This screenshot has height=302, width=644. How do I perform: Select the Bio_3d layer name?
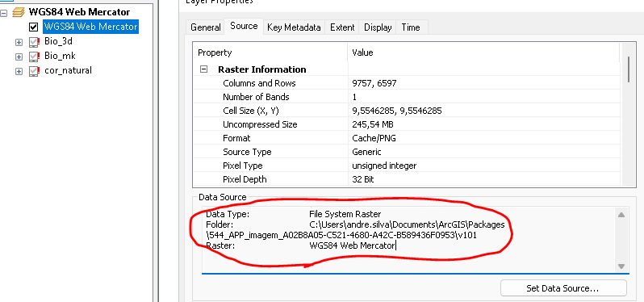click(x=58, y=41)
